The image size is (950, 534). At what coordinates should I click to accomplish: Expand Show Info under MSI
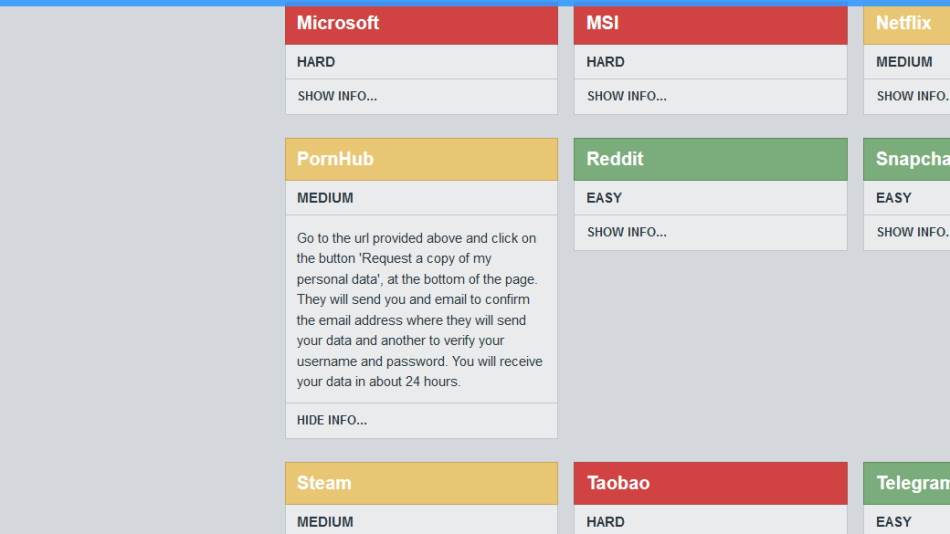[x=626, y=96]
